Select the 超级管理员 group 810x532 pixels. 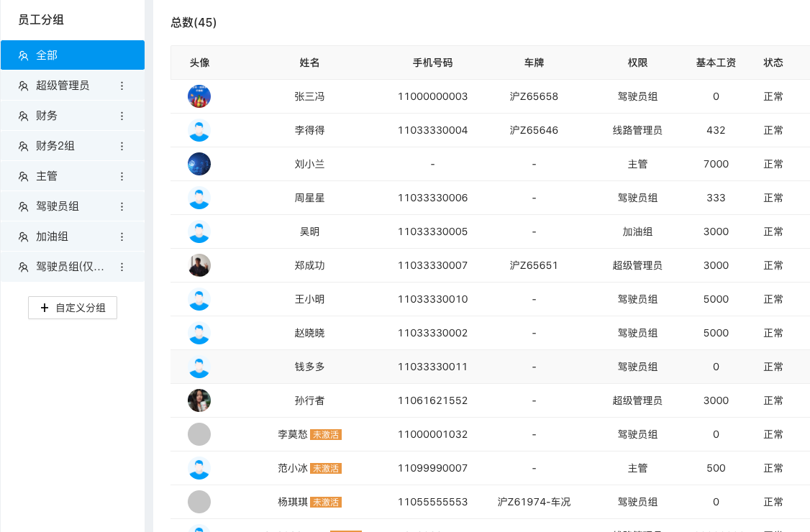(x=73, y=86)
